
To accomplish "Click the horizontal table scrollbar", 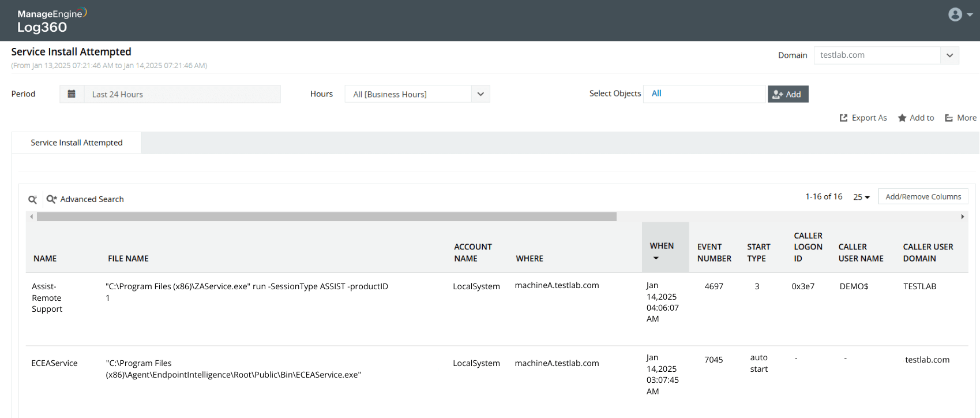I will 326,217.
